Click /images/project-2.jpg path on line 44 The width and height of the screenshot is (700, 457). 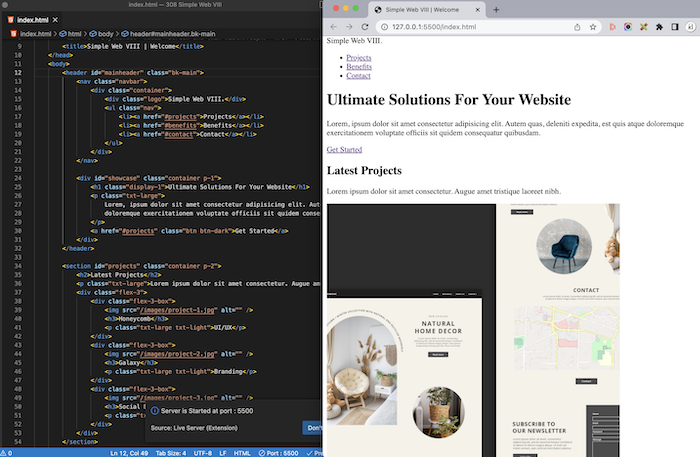178,354
